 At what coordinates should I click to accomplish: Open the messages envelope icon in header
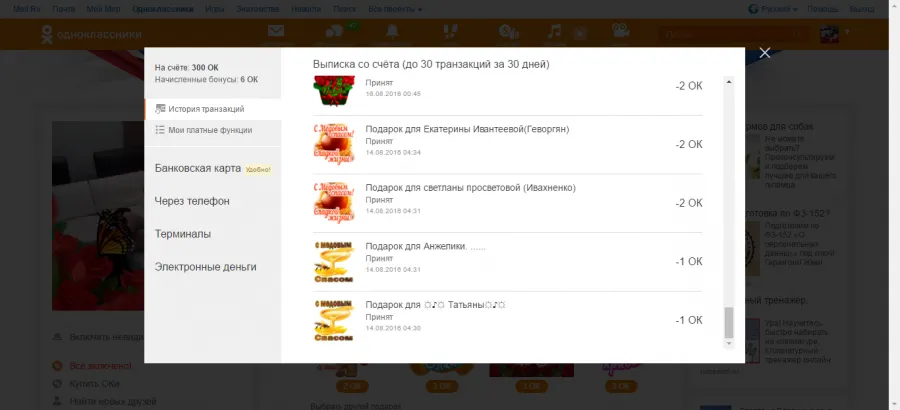click(x=276, y=32)
